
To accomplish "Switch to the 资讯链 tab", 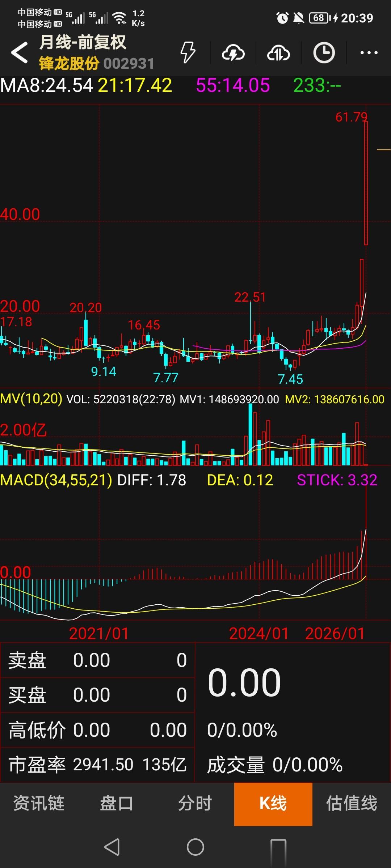I will (x=39, y=803).
